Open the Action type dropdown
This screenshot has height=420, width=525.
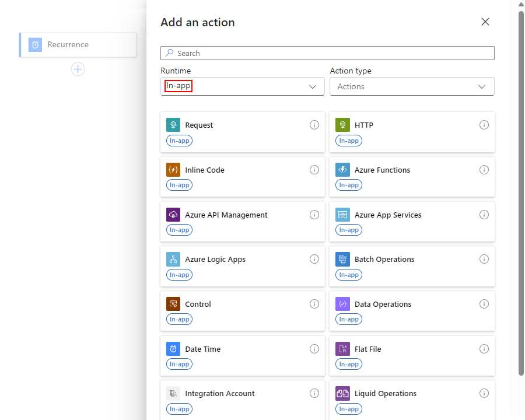(x=412, y=86)
